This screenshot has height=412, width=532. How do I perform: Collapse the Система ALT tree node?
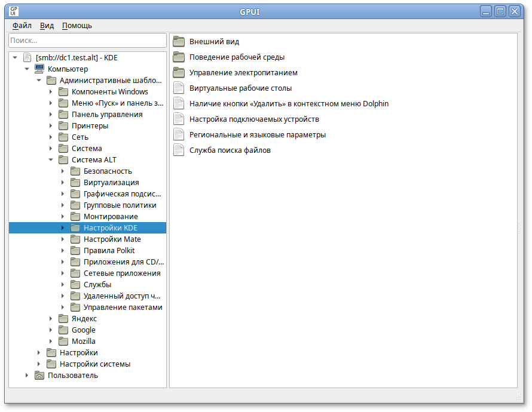tap(51, 159)
